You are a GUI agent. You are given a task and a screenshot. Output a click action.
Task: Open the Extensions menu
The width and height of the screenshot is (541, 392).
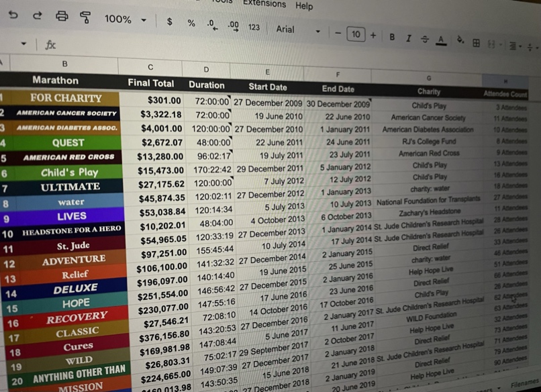264,3
